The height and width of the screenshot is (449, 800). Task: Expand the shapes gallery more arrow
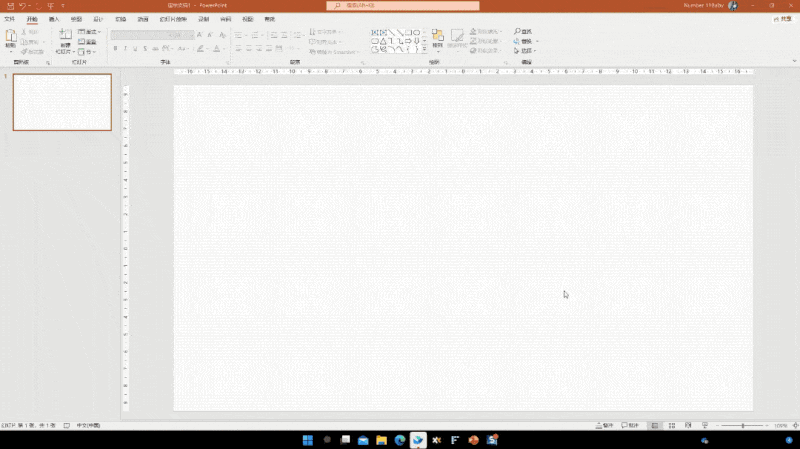tap(424, 49)
